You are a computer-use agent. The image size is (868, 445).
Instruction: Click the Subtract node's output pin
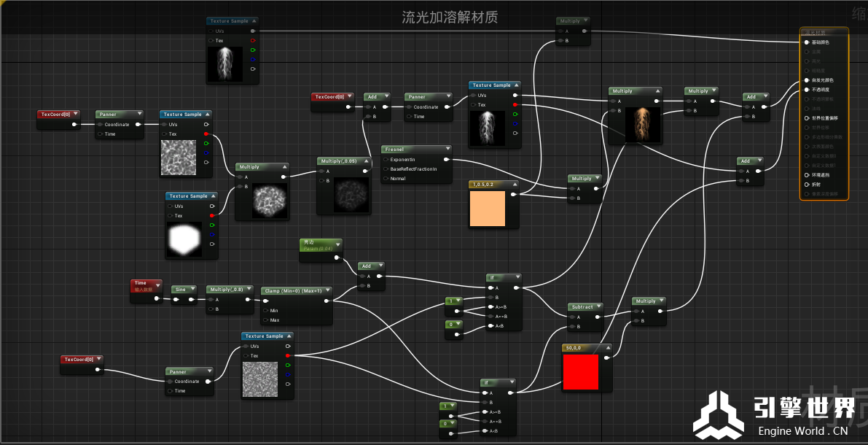point(597,317)
